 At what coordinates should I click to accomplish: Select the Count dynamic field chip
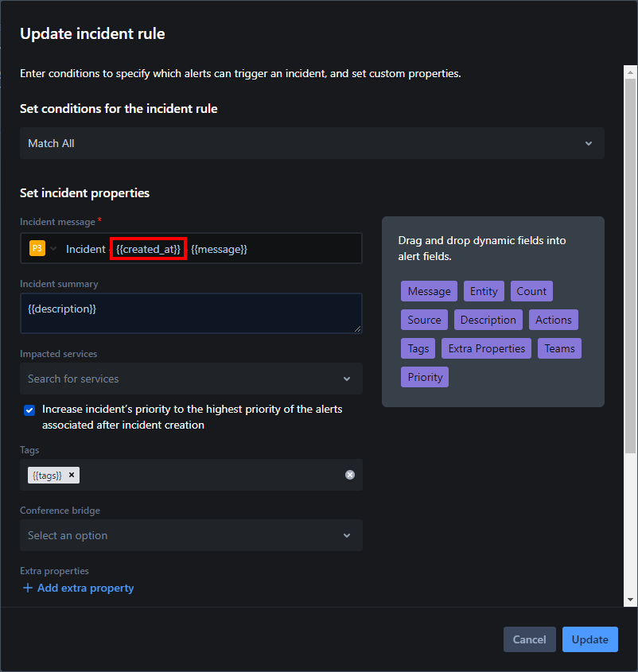point(531,291)
